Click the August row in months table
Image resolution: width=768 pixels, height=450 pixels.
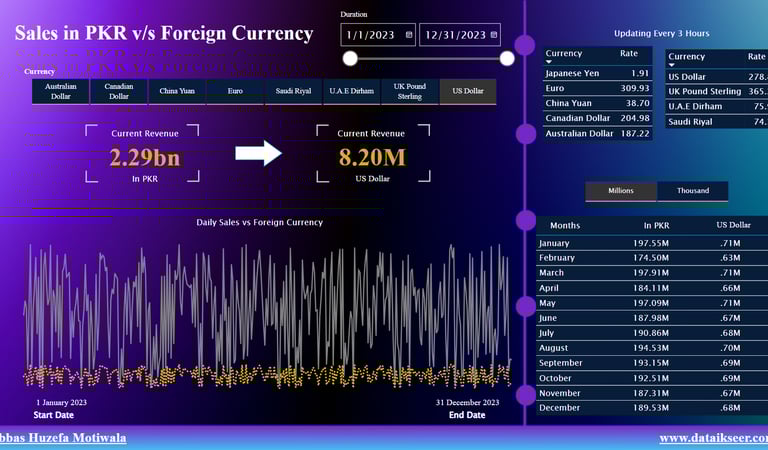(652, 348)
